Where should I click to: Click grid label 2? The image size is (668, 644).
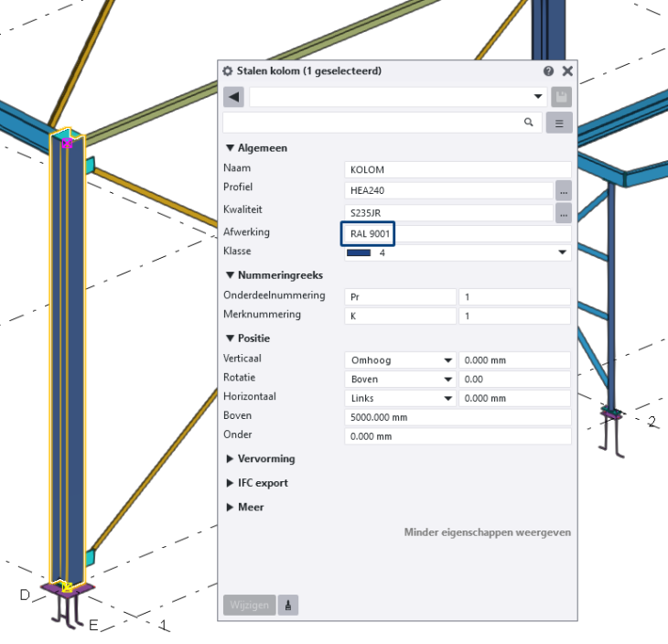click(652, 422)
